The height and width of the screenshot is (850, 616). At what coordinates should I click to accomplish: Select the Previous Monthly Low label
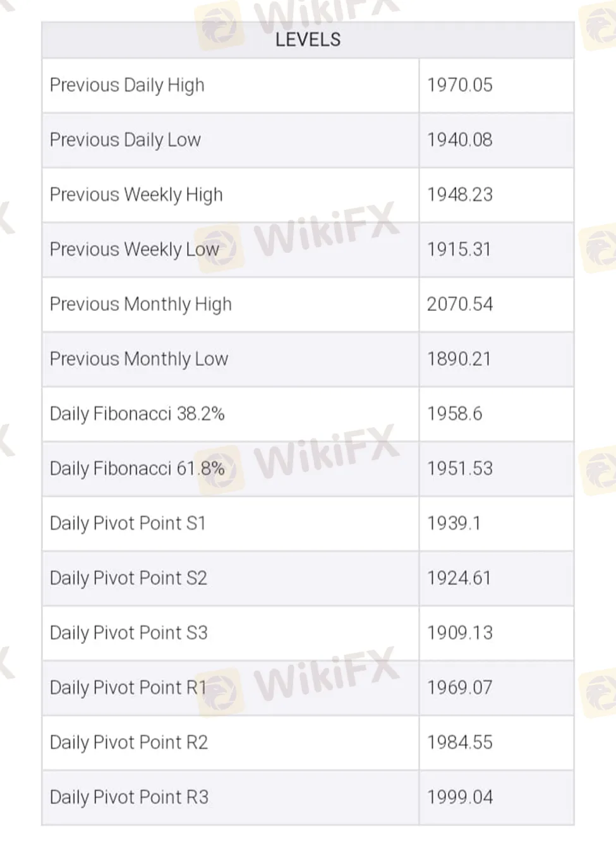click(x=139, y=359)
